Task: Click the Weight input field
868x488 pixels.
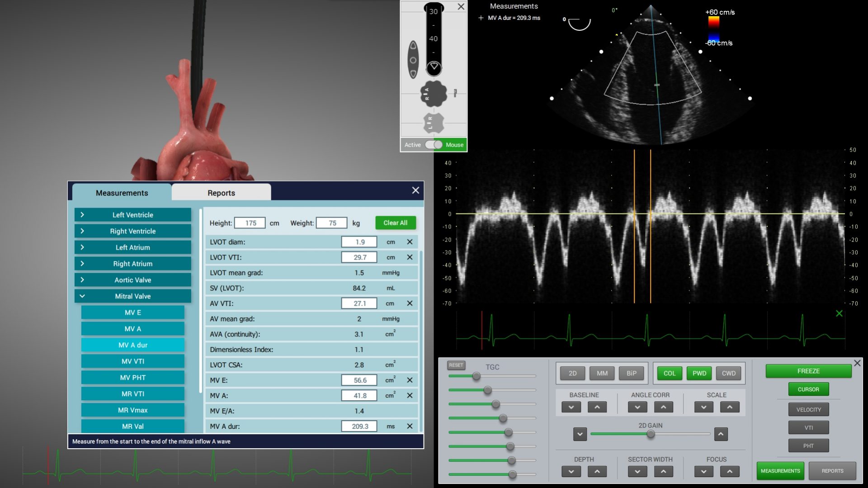Action: pyautogui.click(x=332, y=223)
